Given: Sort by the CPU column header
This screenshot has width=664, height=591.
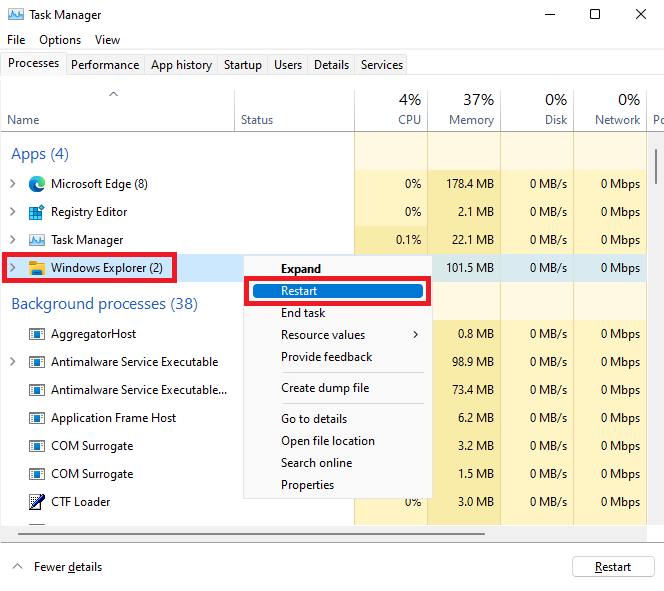Looking at the screenshot, I should pos(391,110).
